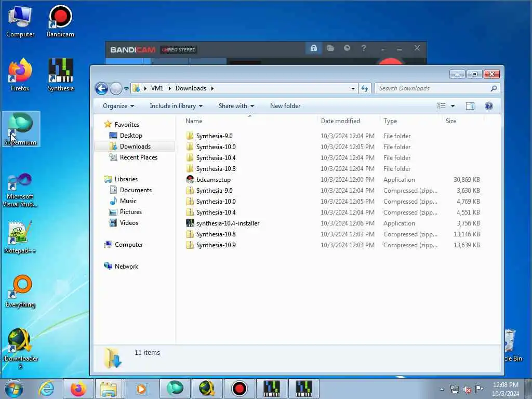Open the recent pages dropdown arrow
This screenshot has width=532, height=399.
click(x=126, y=89)
